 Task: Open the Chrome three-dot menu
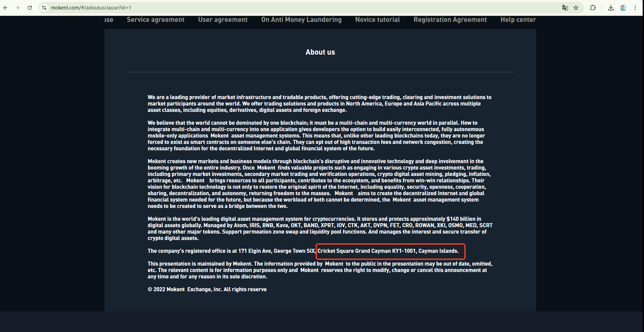click(635, 8)
